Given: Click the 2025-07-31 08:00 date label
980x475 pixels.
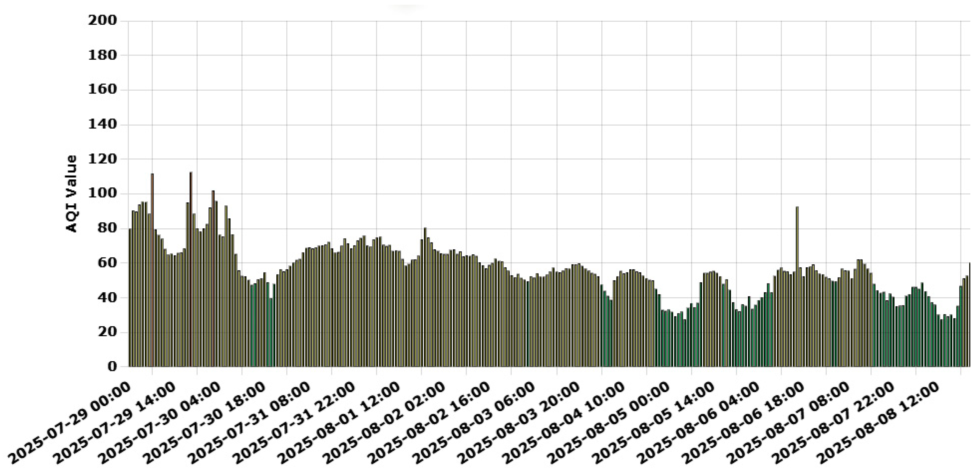Looking at the screenshot, I should 249,423.
